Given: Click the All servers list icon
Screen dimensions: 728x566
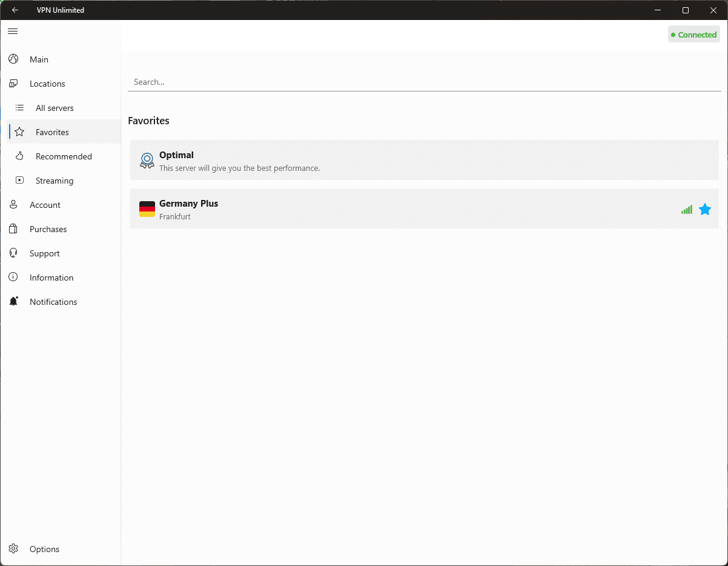Looking at the screenshot, I should 19,108.
